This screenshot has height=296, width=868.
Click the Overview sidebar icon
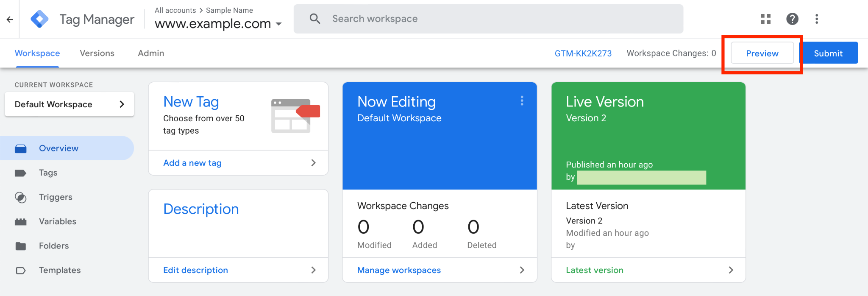pyautogui.click(x=20, y=148)
